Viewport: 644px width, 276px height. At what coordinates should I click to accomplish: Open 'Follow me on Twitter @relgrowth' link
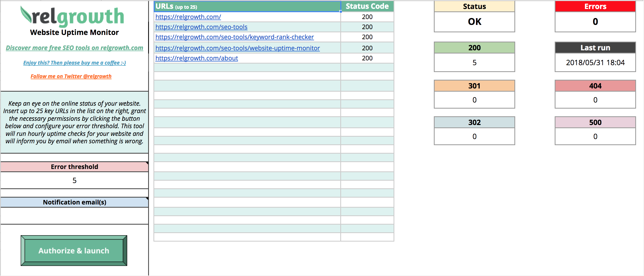[71, 76]
